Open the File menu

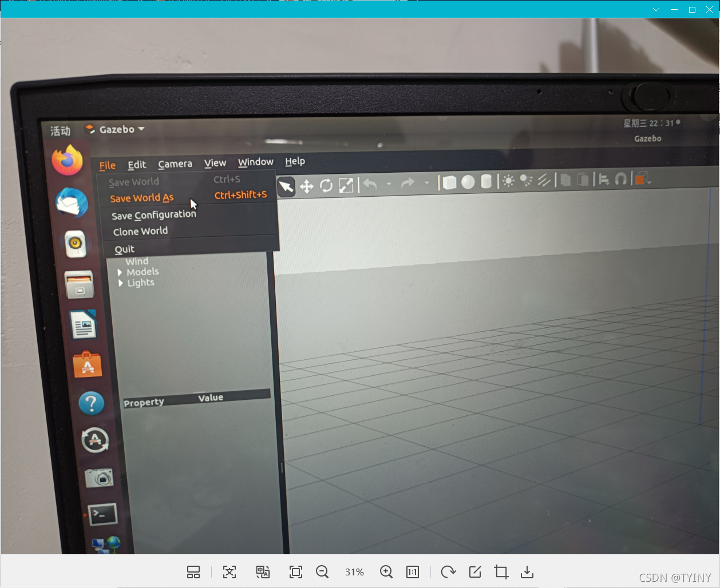(x=108, y=165)
